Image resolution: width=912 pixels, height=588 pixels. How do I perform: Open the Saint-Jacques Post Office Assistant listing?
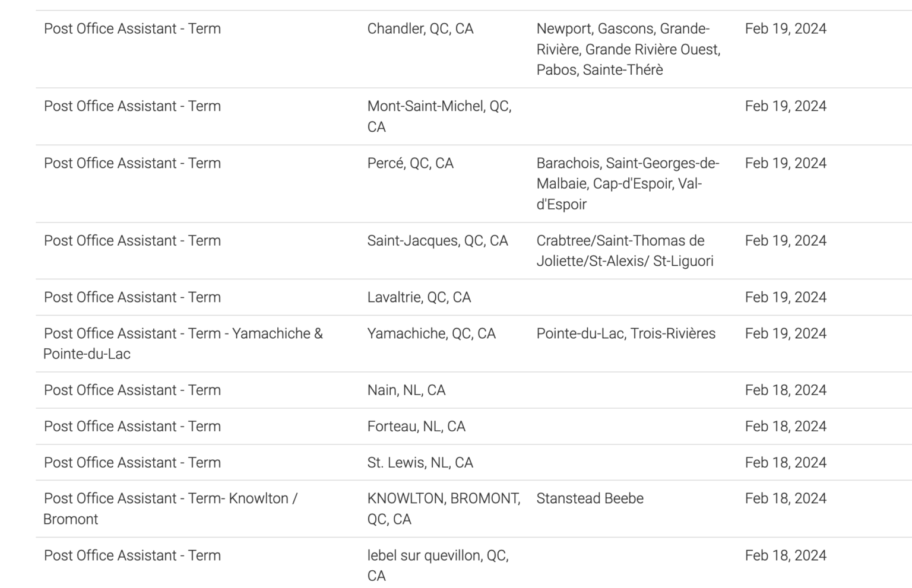coord(132,240)
